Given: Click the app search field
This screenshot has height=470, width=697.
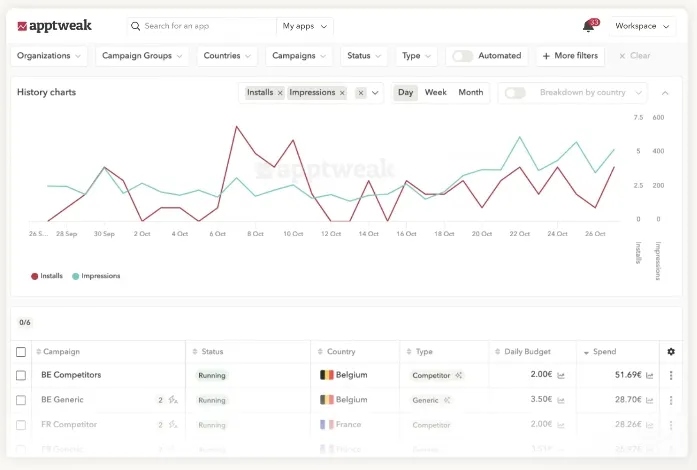Looking at the screenshot, I should 205,26.
